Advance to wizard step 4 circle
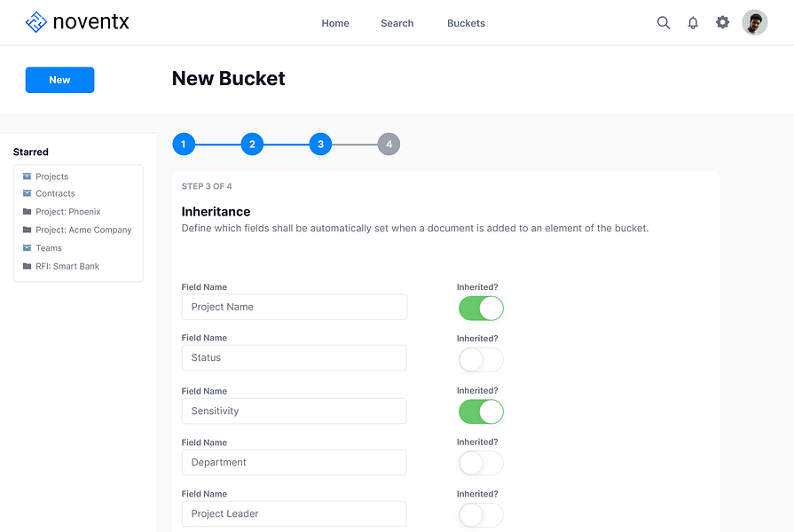The height and width of the screenshot is (532, 794). tap(389, 145)
